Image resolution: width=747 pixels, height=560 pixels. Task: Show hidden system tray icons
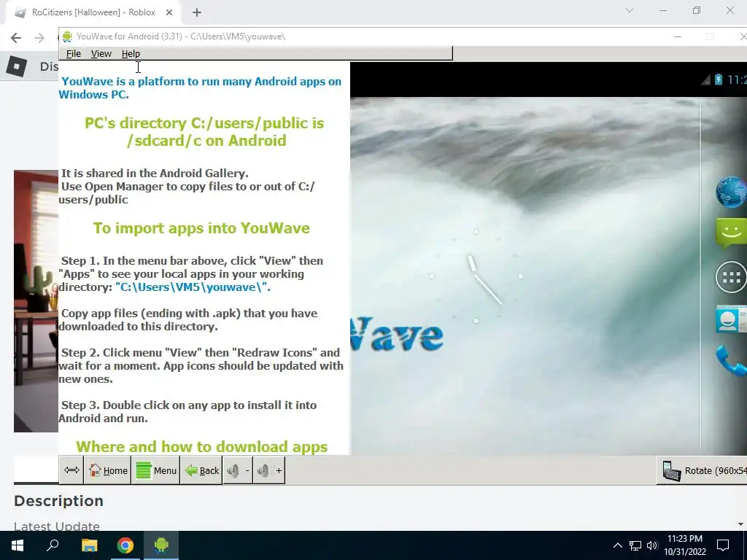point(617,545)
